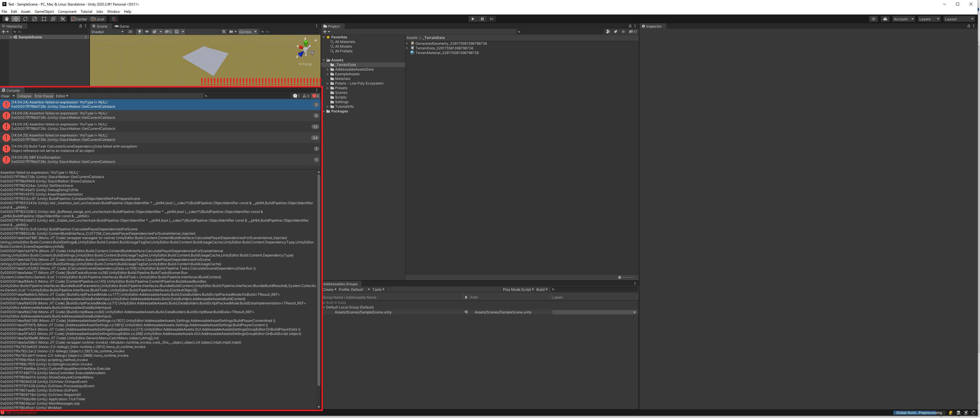Select the Scale tool
Image resolution: width=980 pixels, height=418 pixels.
coord(35,19)
